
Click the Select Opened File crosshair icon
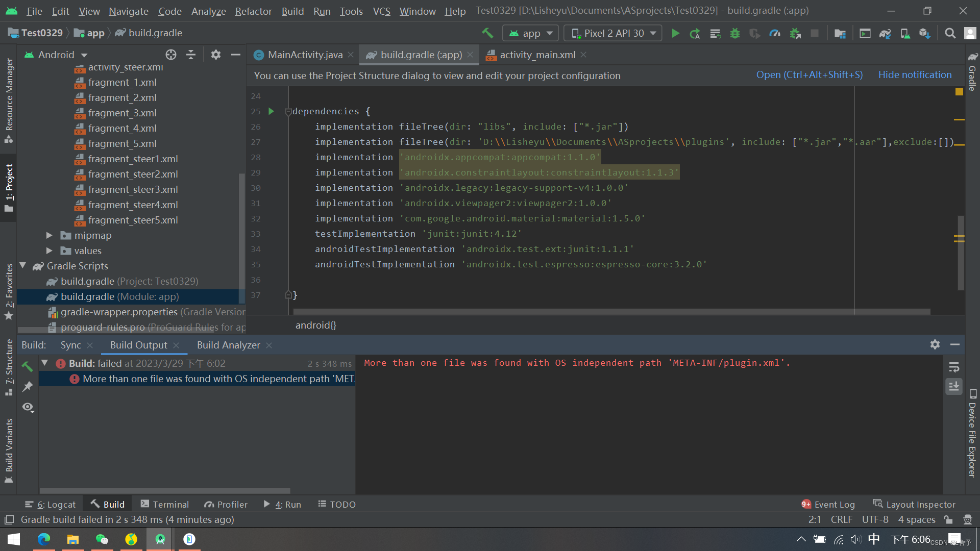(x=171, y=55)
